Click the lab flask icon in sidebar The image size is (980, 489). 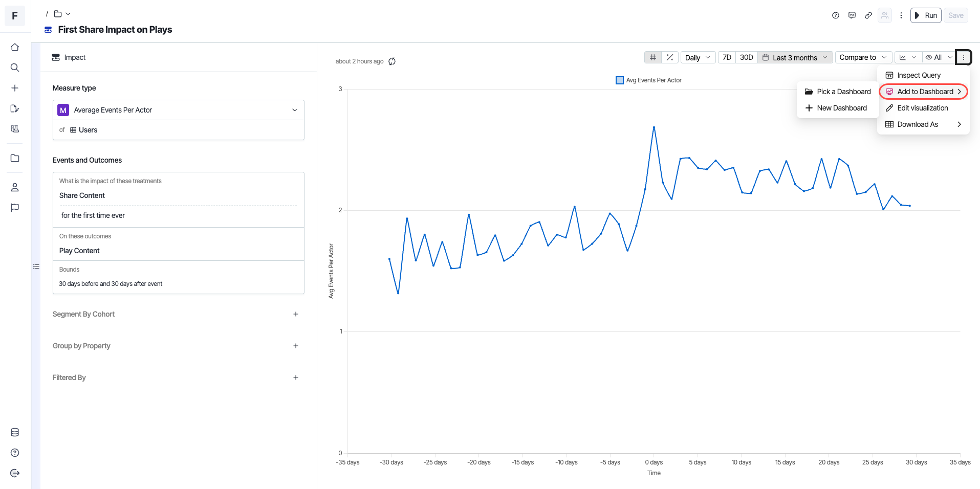[15, 129]
